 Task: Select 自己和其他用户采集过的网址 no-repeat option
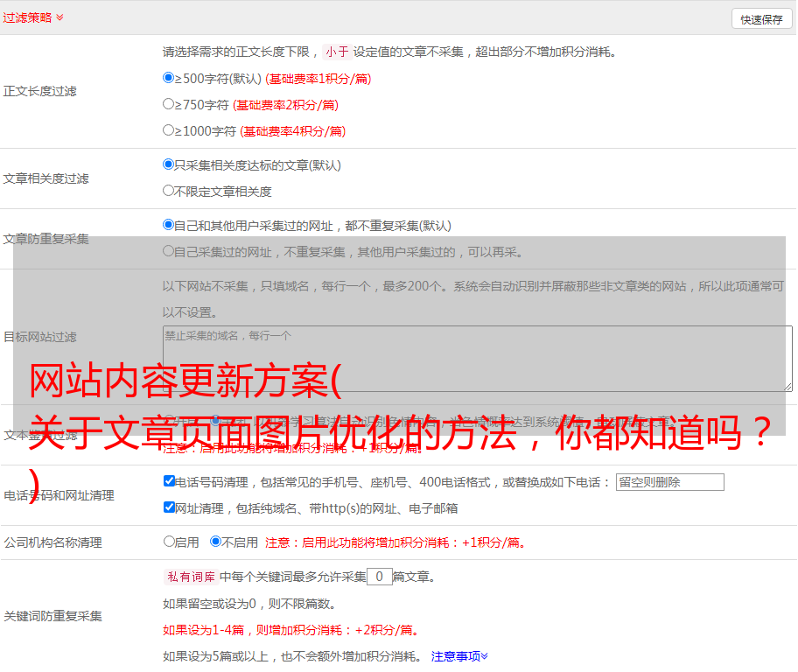pyautogui.click(x=169, y=225)
